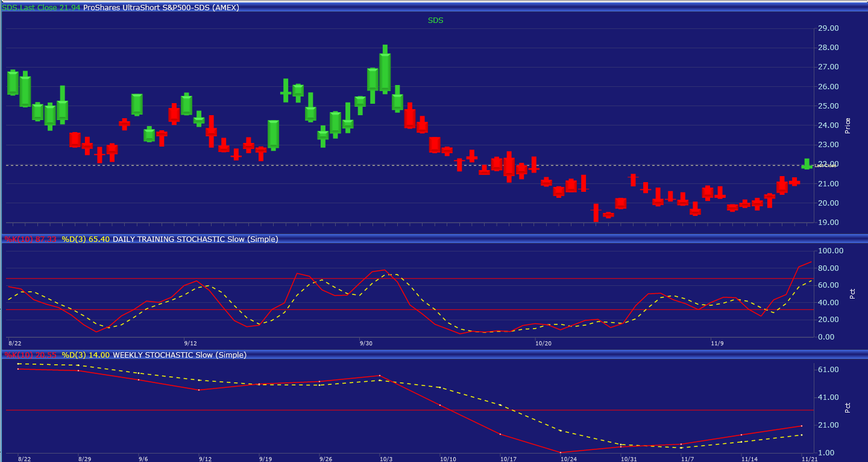Click the 10/20 date on the daily stochastic axis
This screenshot has width=868, height=462.
(543, 343)
